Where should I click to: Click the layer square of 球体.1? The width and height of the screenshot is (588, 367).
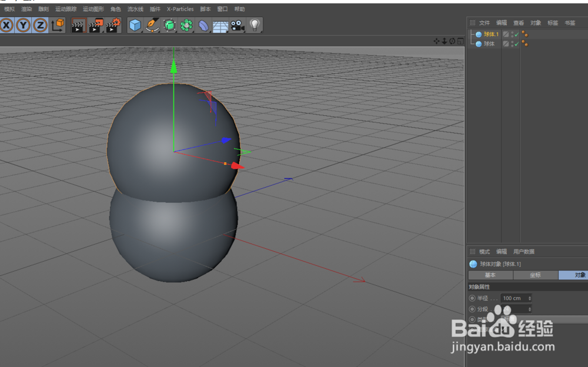(x=506, y=34)
